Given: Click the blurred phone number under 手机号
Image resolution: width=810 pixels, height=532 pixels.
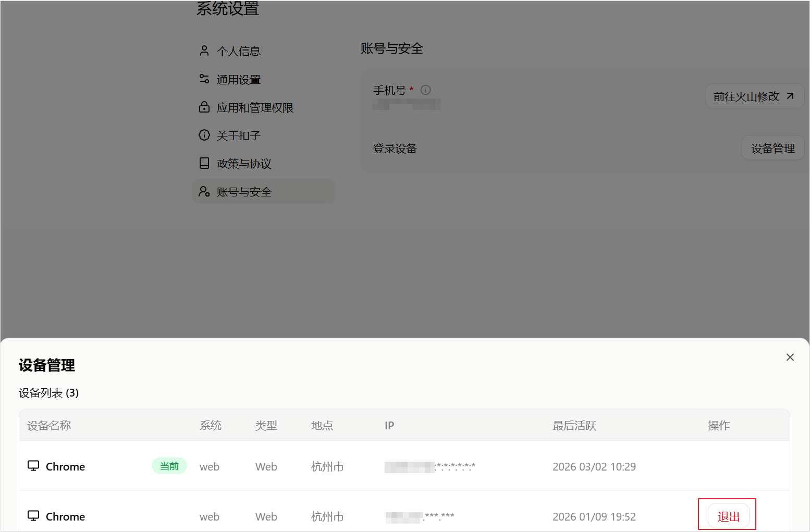Looking at the screenshot, I should [407, 105].
